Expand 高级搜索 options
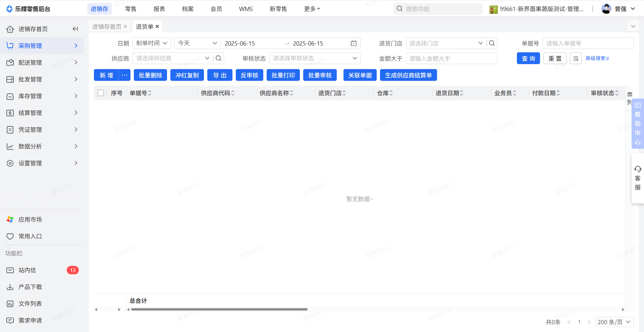The image size is (644, 332). (x=597, y=58)
